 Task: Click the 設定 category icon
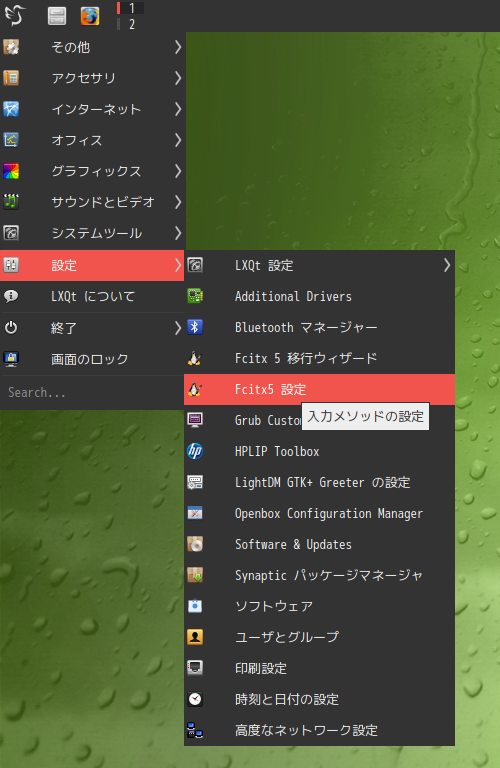(x=11, y=265)
